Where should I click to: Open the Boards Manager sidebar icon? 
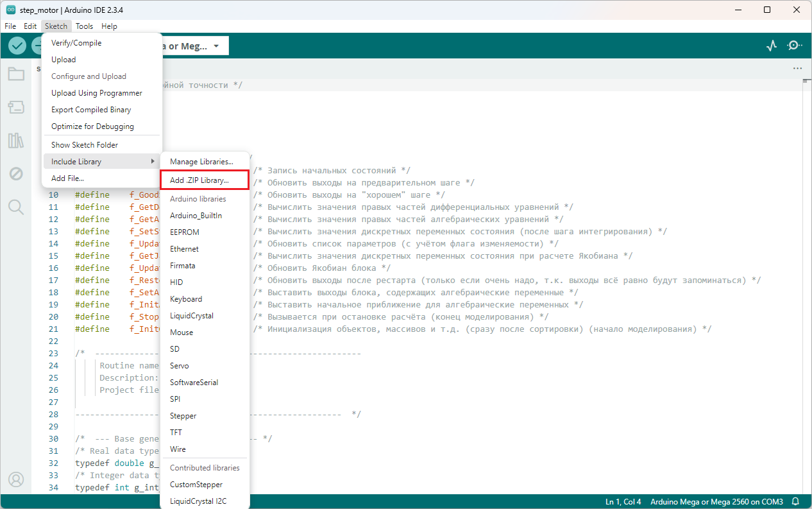click(x=16, y=107)
